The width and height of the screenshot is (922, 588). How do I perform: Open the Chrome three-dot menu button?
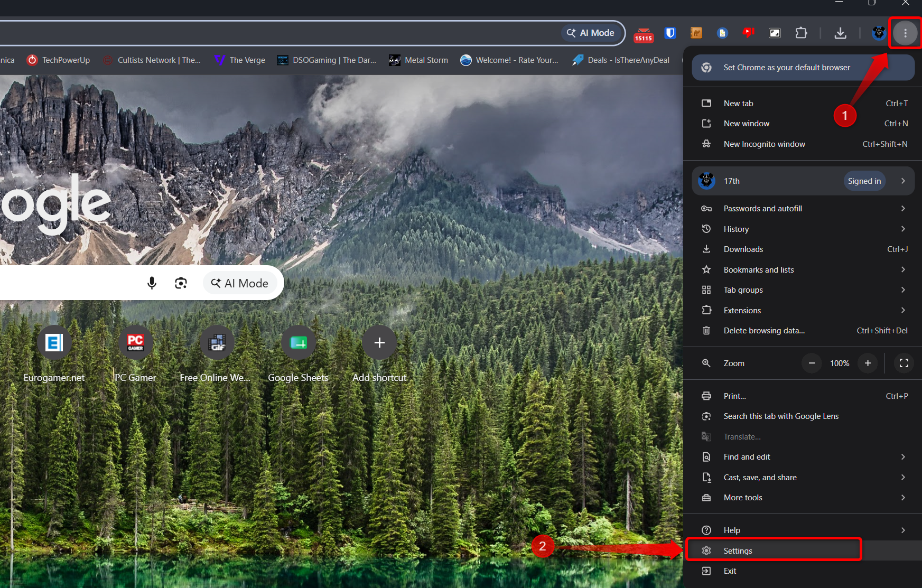[905, 33]
